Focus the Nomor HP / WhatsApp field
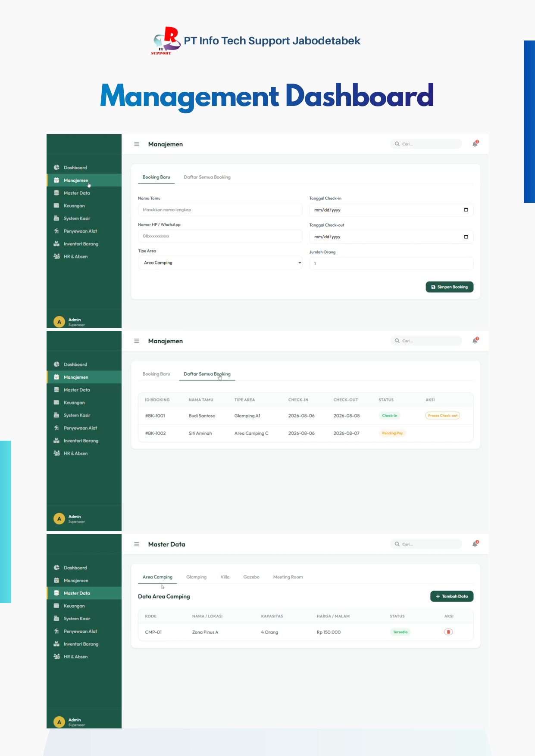 coord(220,236)
